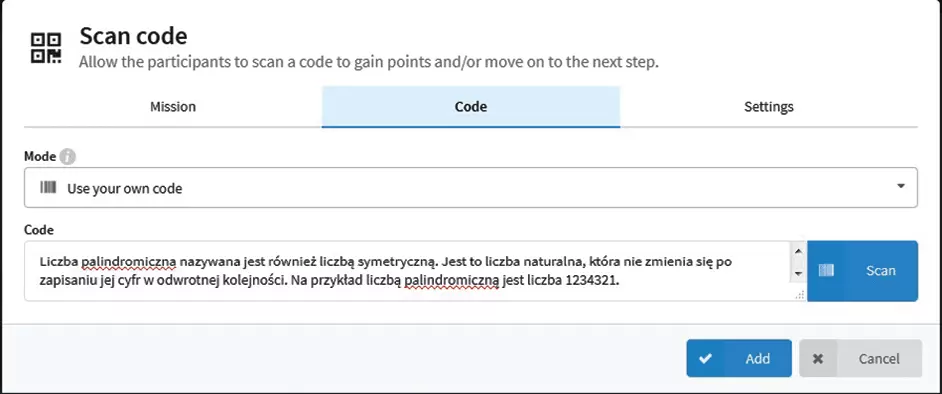Dismiss dialog with the Cancel button
The width and height of the screenshot is (942, 394).
pos(860,359)
